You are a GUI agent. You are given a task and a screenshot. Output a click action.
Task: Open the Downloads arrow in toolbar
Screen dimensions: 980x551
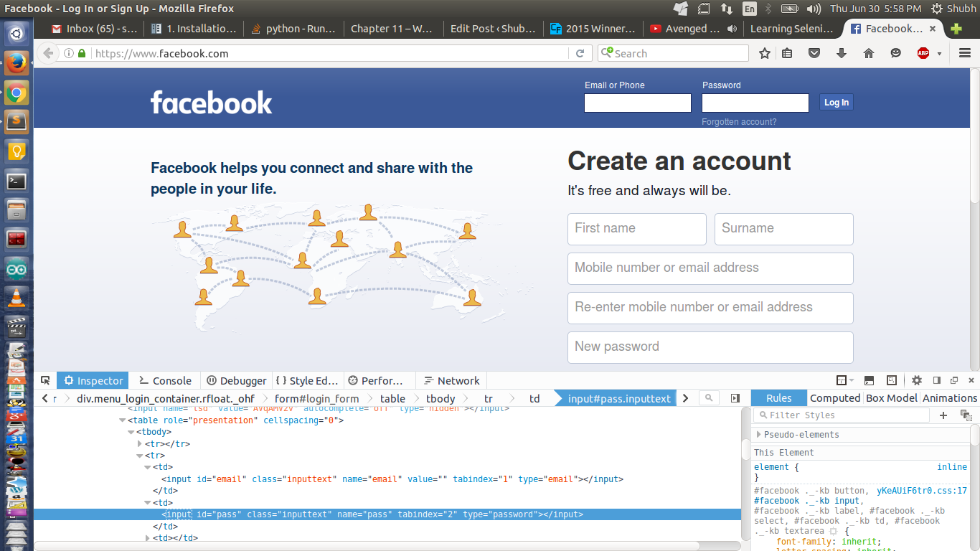pyautogui.click(x=842, y=53)
